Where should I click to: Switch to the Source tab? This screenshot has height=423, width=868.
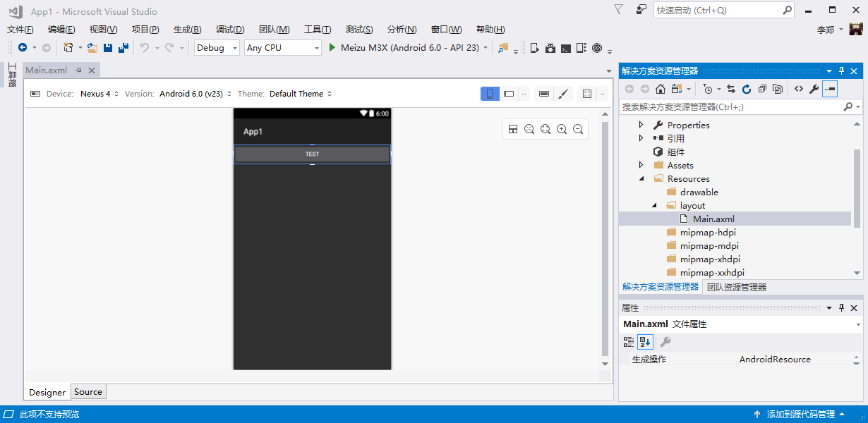[88, 392]
